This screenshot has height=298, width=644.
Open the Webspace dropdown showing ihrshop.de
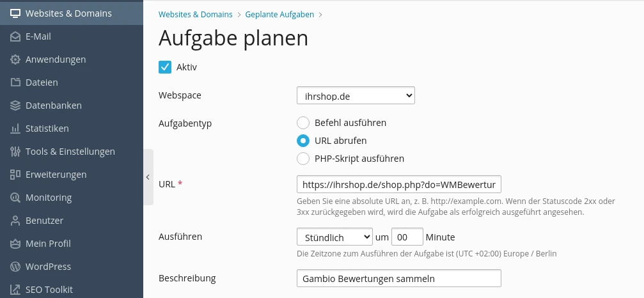click(x=356, y=95)
